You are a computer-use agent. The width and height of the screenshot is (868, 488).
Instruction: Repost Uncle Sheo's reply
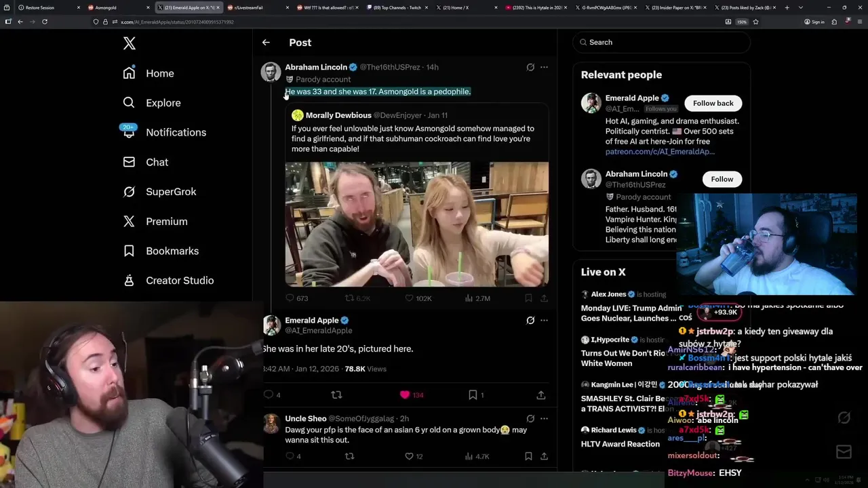pyautogui.click(x=350, y=456)
